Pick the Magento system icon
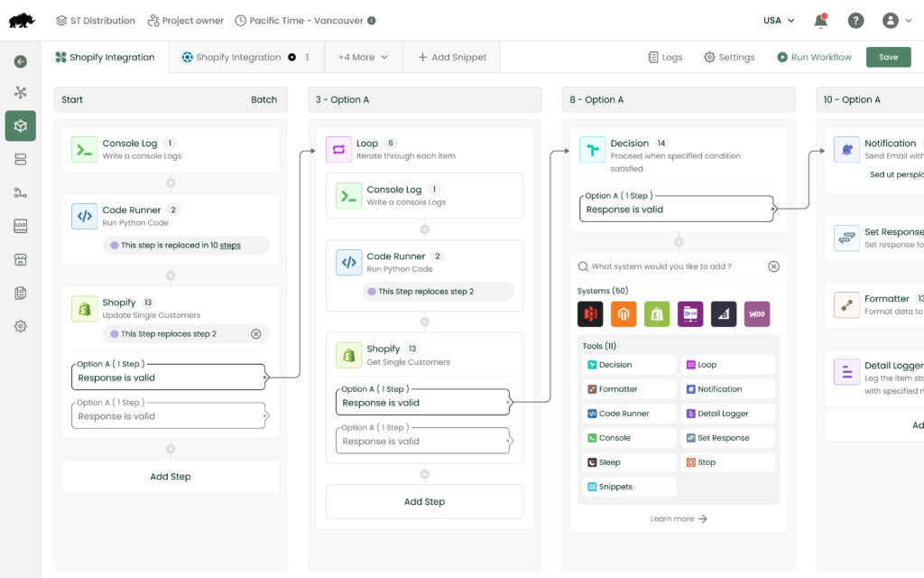 coord(624,313)
